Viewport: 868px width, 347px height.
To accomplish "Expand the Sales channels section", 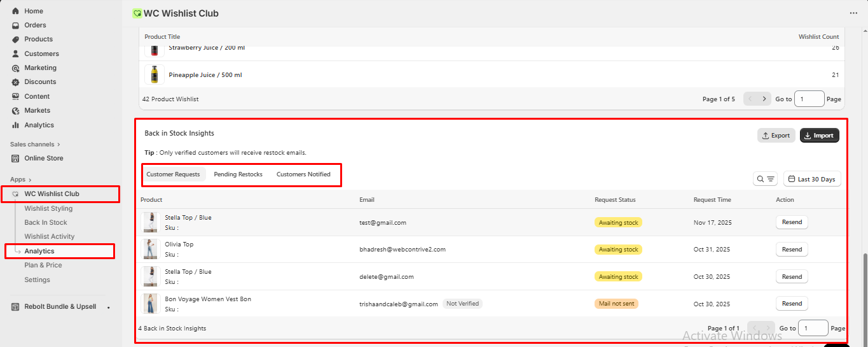I will click(36, 145).
